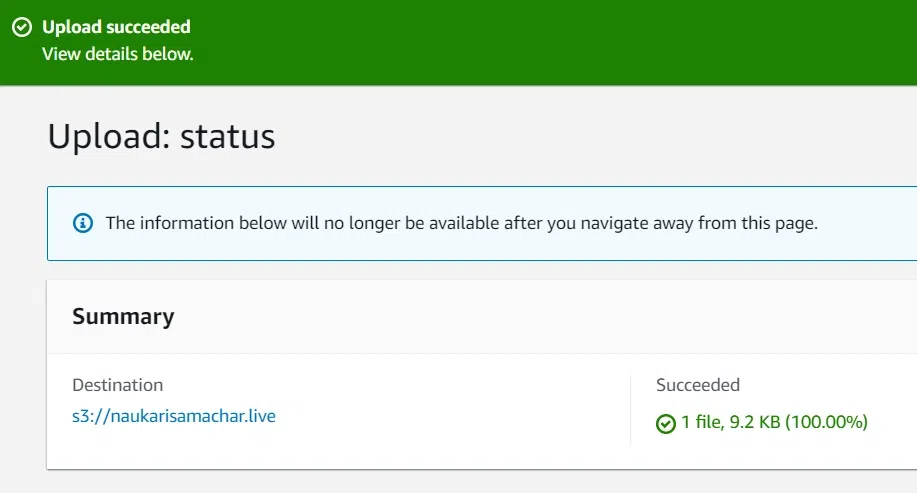Click the Destination label

pos(117,385)
